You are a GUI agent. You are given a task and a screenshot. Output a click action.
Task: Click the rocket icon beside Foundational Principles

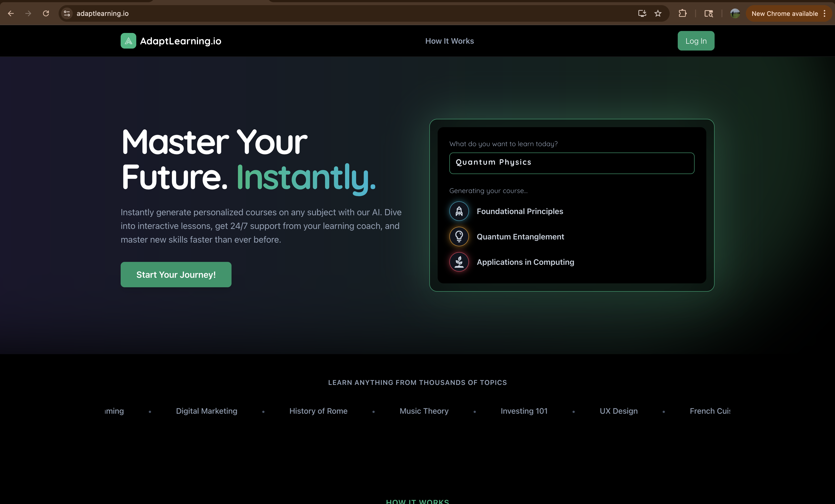pos(459,211)
